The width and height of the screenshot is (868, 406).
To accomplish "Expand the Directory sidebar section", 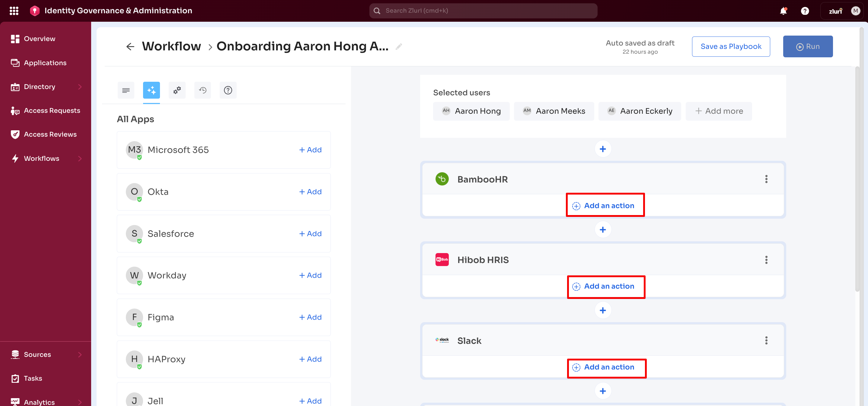I will (79, 87).
